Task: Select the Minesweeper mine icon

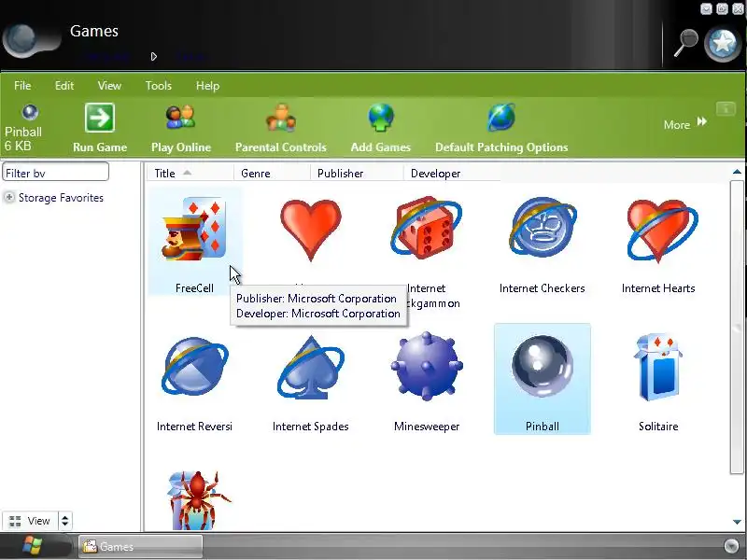Action: 427,366
